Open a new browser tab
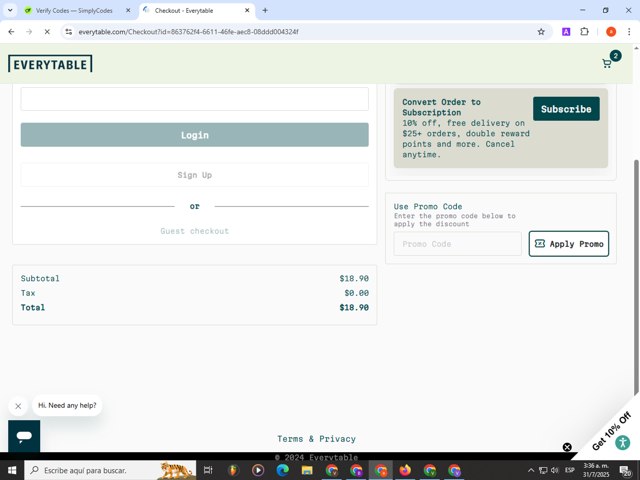The height and width of the screenshot is (480, 640). click(x=265, y=11)
